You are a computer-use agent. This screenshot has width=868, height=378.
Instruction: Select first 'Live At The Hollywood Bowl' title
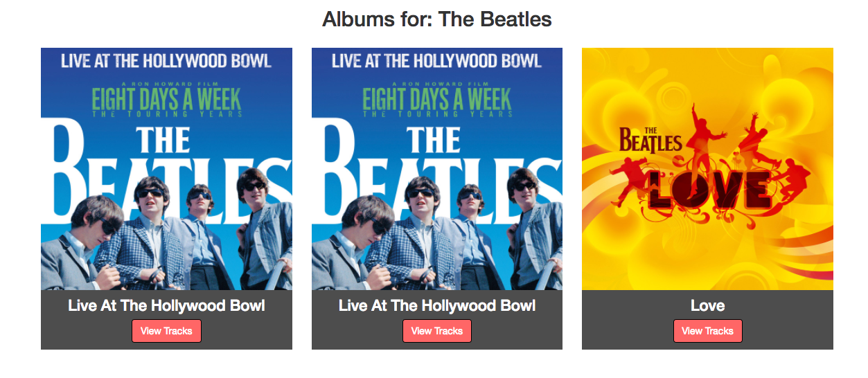166,305
